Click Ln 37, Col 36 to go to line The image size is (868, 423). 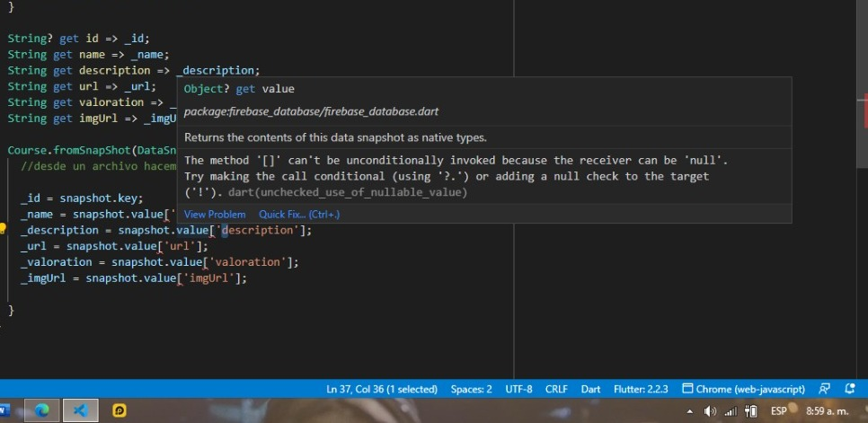click(382, 389)
